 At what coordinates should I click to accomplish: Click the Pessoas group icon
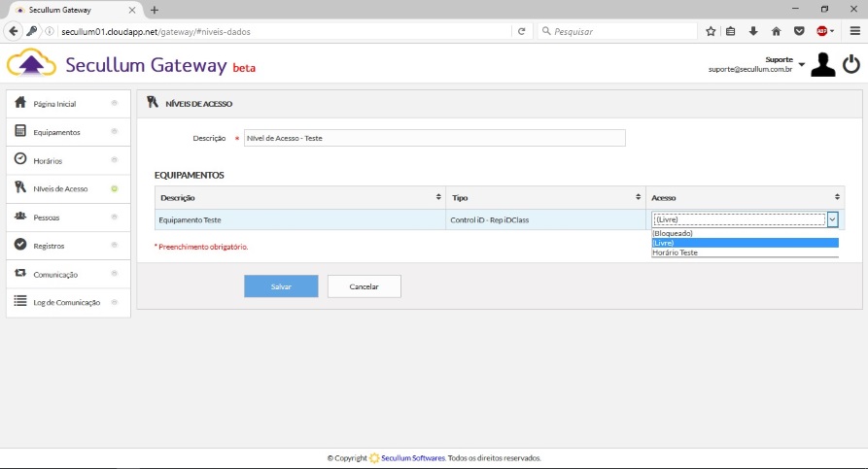tap(19, 217)
